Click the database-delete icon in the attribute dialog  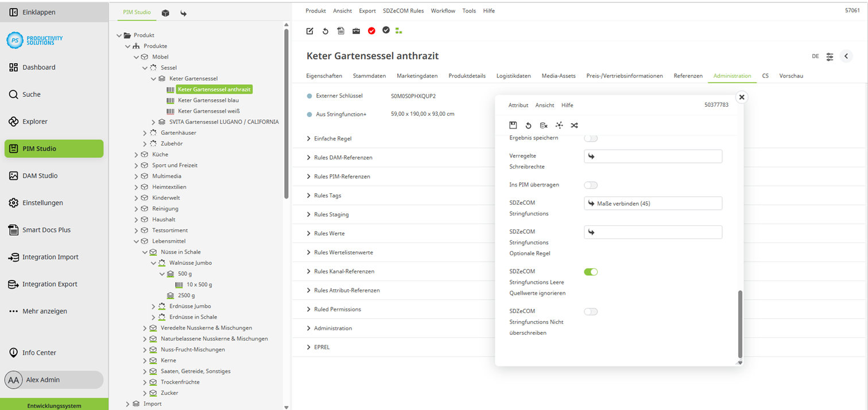(543, 125)
